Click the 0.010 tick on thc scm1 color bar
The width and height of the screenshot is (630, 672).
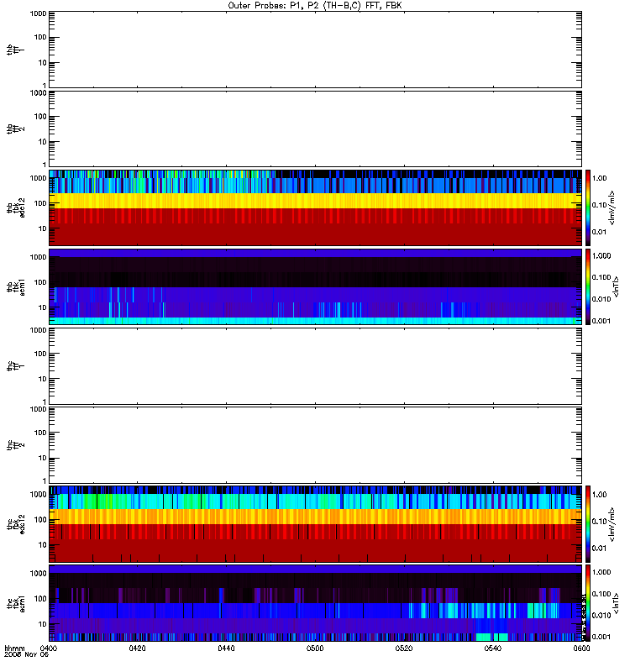tap(601, 616)
